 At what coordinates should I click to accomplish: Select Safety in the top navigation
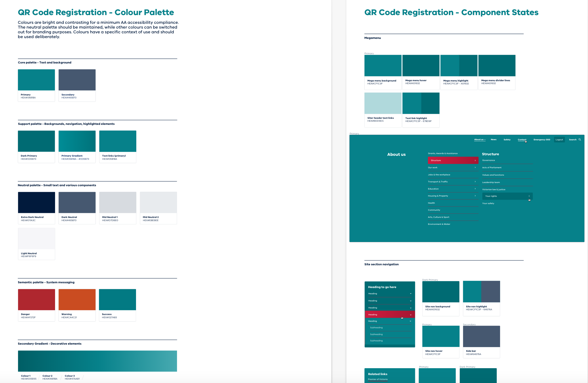click(507, 140)
